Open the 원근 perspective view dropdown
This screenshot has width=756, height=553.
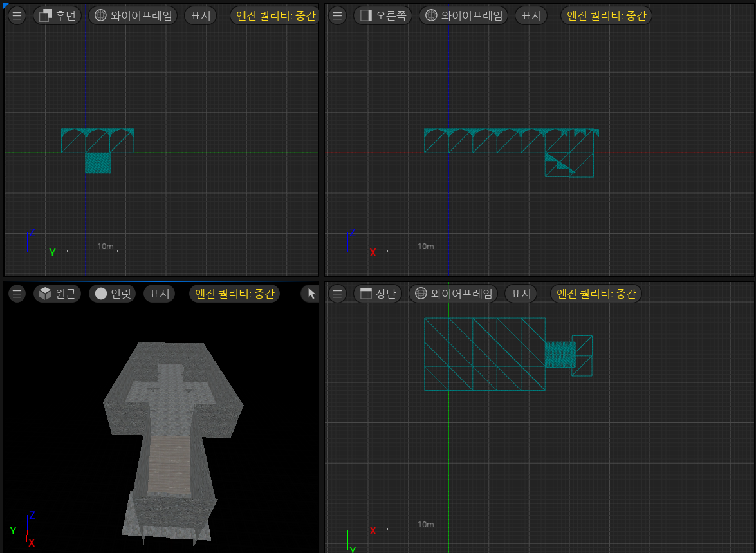(x=57, y=294)
